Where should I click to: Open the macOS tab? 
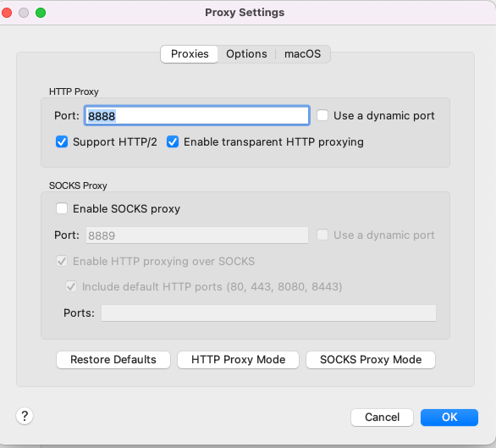tap(302, 54)
